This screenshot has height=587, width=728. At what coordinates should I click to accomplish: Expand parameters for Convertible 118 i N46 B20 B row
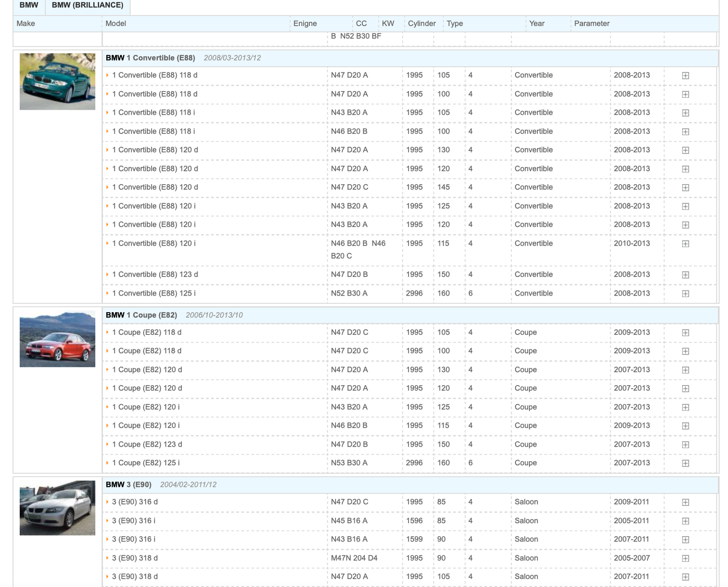coord(685,131)
